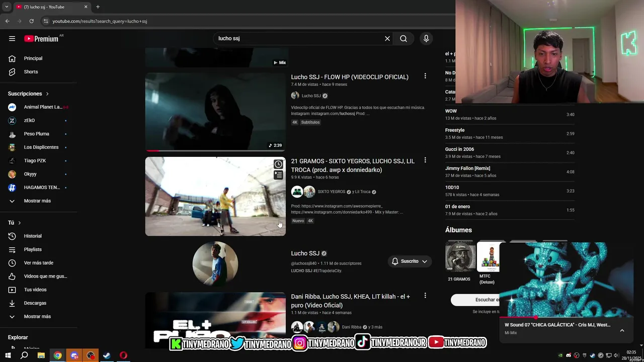Open the YouTube hamburger guide menu
This screenshot has width=644, height=362.
tap(12, 38)
